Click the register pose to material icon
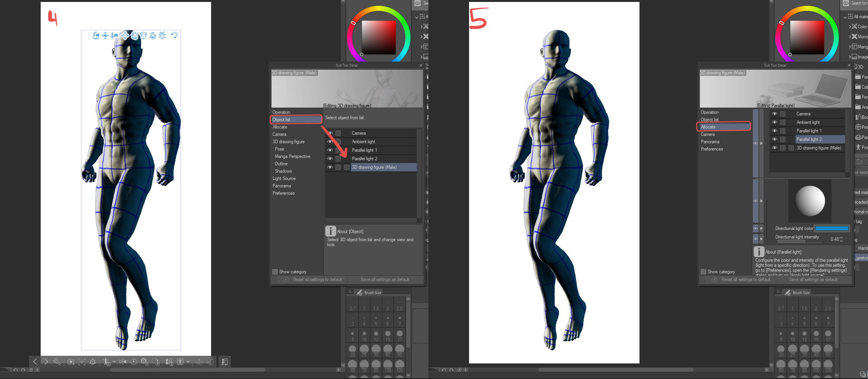868x379 pixels. coord(107,362)
